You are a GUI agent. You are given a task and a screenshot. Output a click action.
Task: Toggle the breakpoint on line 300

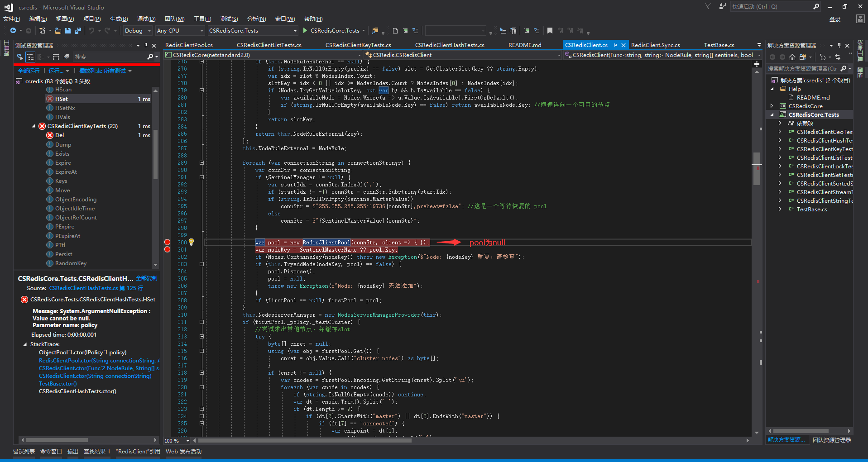168,243
